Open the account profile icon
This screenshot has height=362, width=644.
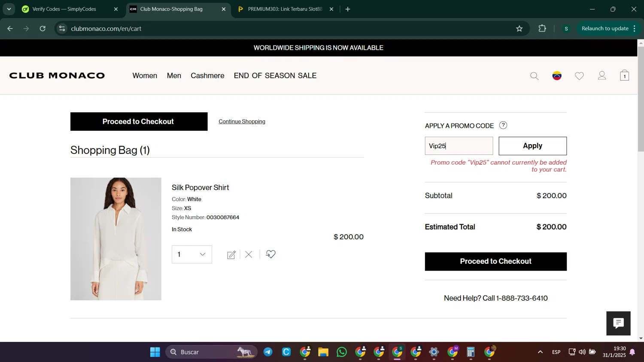[602, 76]
